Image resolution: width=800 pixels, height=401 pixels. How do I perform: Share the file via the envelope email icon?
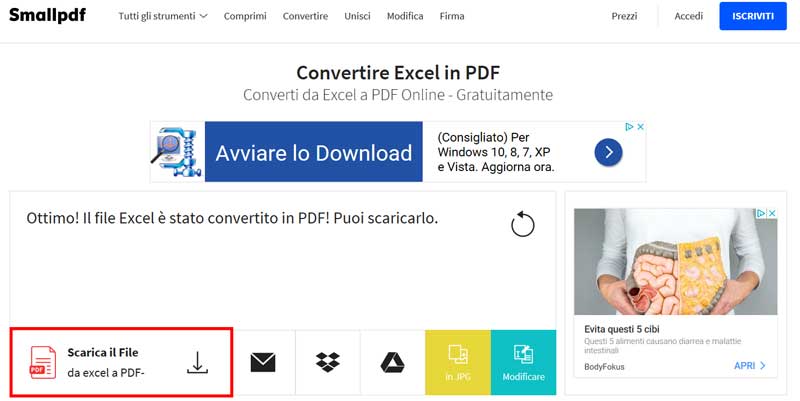(263, 362)
